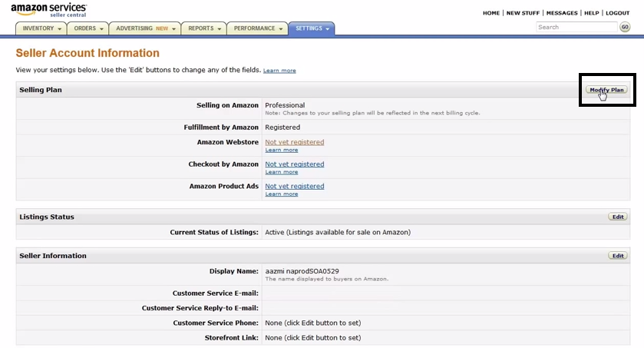This screenshot has width=644, height=348.
Task: Click the Customer Service Reply-to E-mail label
Action: [200, 308]
